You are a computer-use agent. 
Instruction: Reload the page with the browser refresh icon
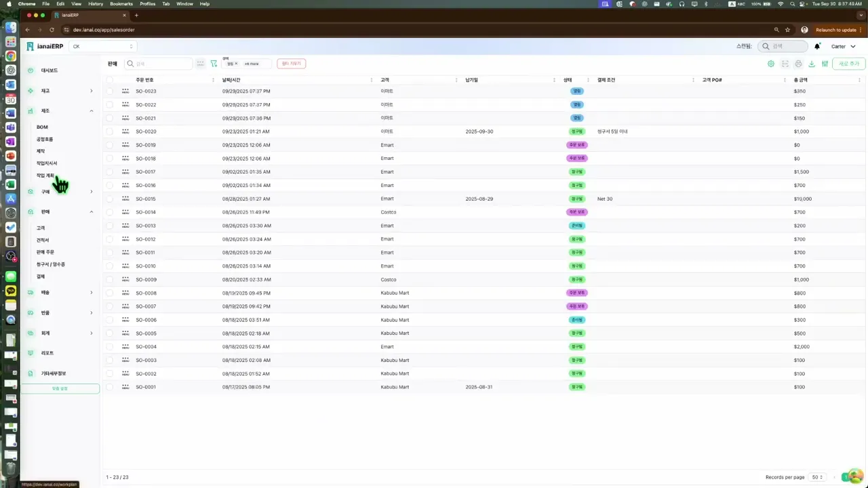tap(51, 30)
